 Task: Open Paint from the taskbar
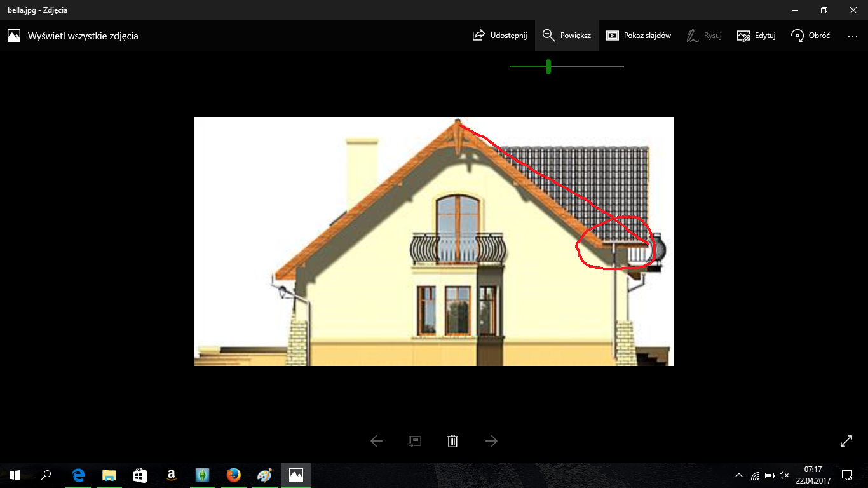pos(264,475)
